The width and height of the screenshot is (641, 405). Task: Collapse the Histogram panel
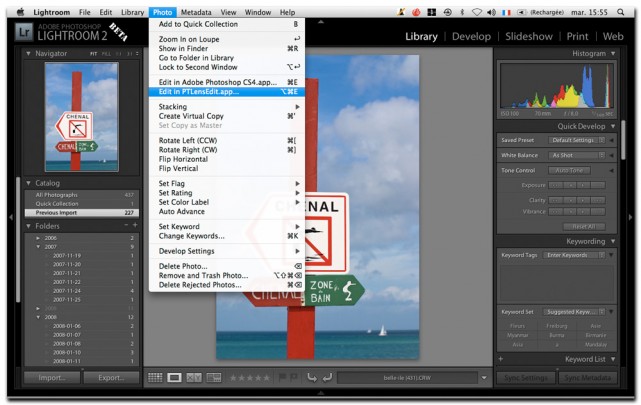coord(613,54)
